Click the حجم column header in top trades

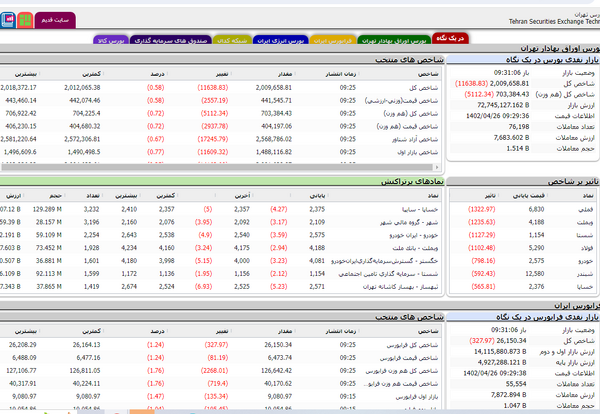pyautogui.click(x=55, y=196)
